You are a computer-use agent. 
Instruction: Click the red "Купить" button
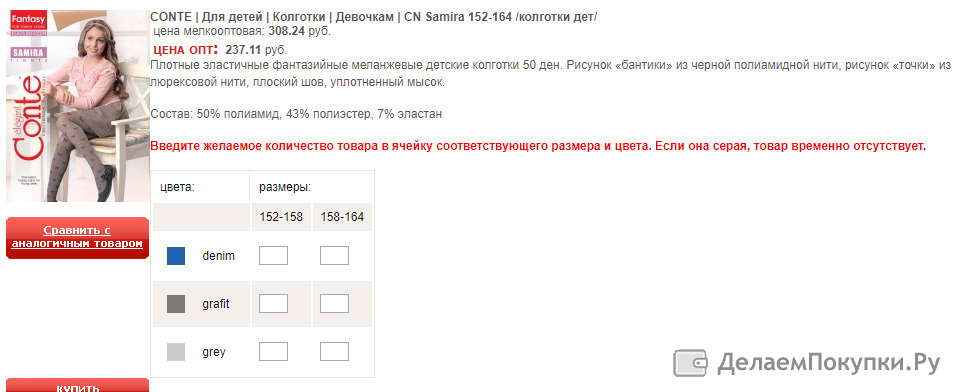pos(77,385)
